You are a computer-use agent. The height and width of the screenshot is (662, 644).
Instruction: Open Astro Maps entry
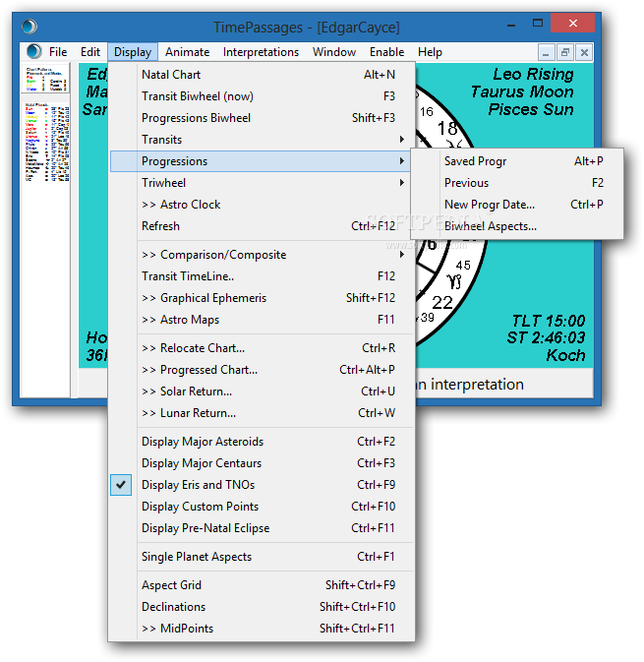tap(262, 320)
